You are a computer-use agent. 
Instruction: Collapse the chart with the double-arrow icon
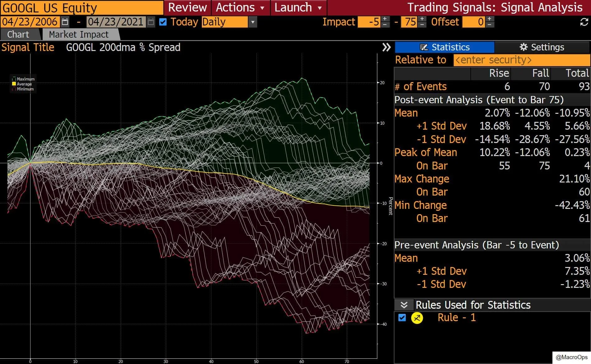pos(386,47)
